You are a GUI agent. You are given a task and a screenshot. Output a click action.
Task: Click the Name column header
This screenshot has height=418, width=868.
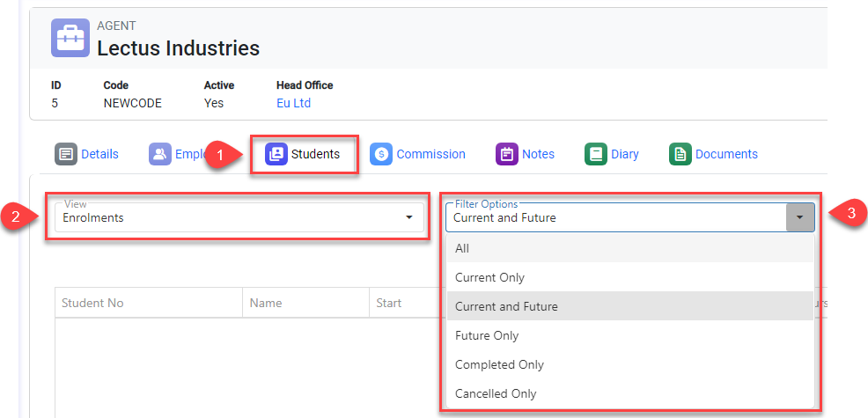click(266, 303)
